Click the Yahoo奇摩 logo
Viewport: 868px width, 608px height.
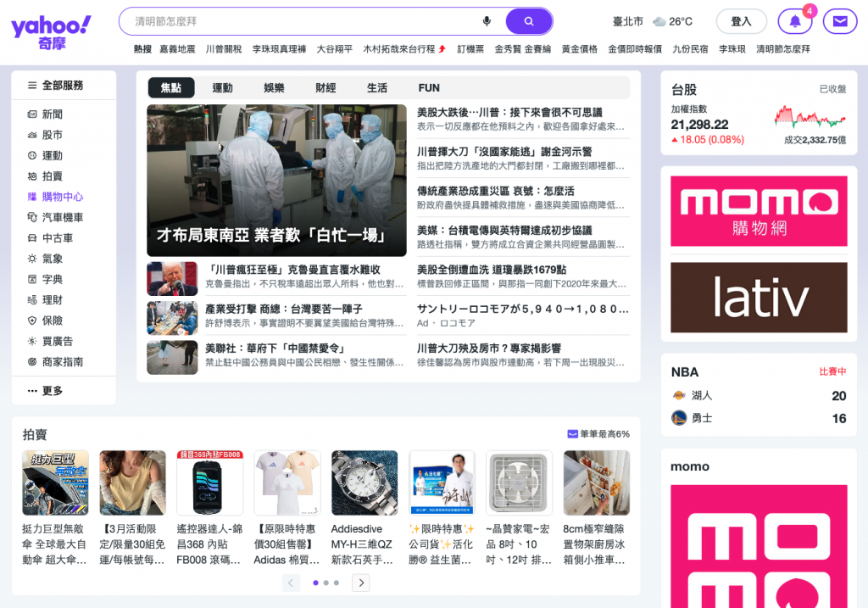51,32
